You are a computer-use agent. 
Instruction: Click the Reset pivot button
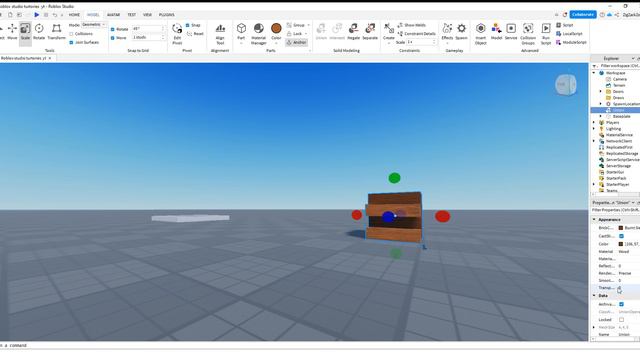(x=196, y=34)
